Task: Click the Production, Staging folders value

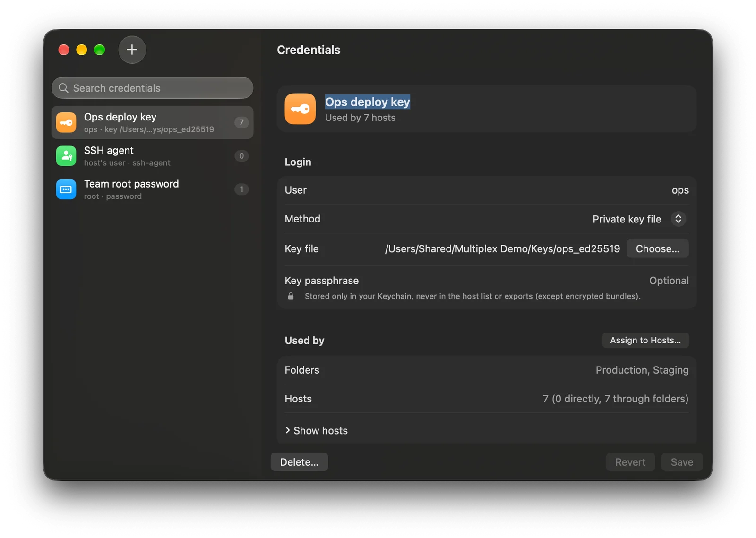Action: tap(642, 370)
